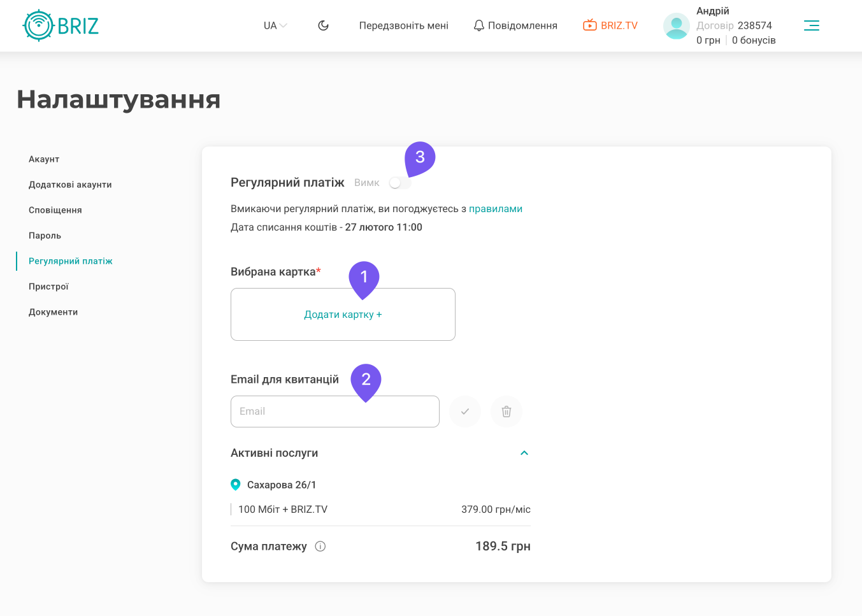Open the UA language dropdown
862x616 pixels.
click(275, 25)
